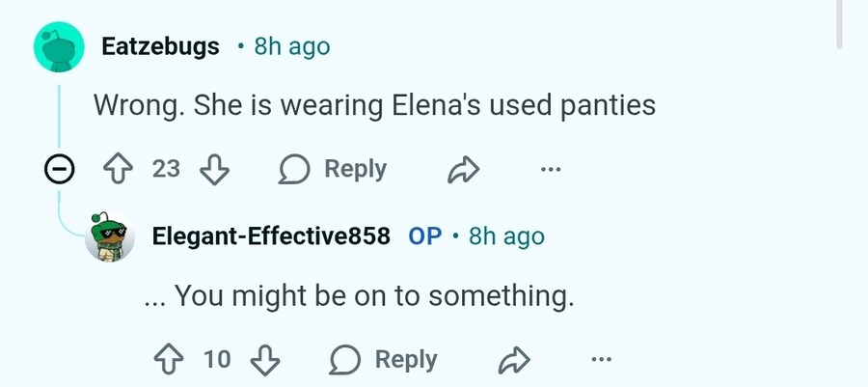Viewport: 868px width, 387px height.
Task: Upvote the Elegant-Effective858 reply
Action: tap(168, 360)
